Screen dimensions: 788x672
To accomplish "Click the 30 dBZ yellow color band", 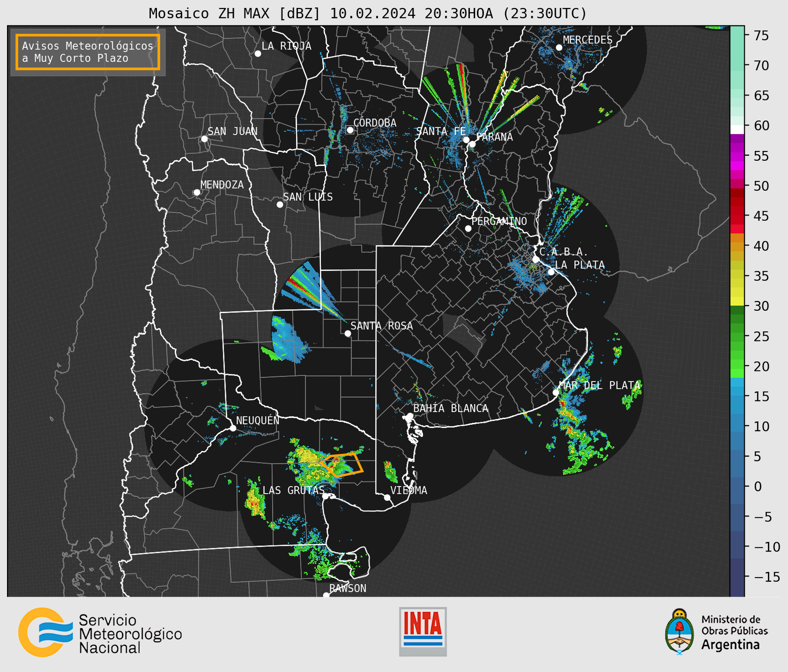I will (737, 302).
